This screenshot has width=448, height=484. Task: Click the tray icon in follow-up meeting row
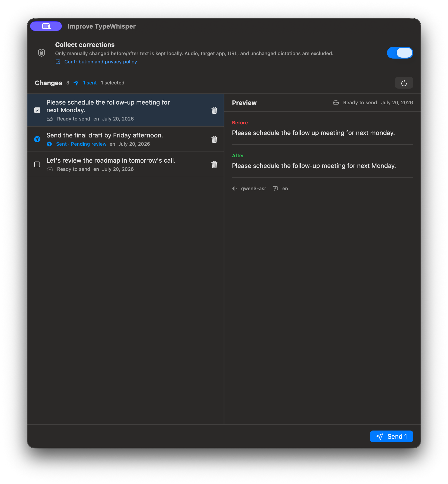pos(50,119)
